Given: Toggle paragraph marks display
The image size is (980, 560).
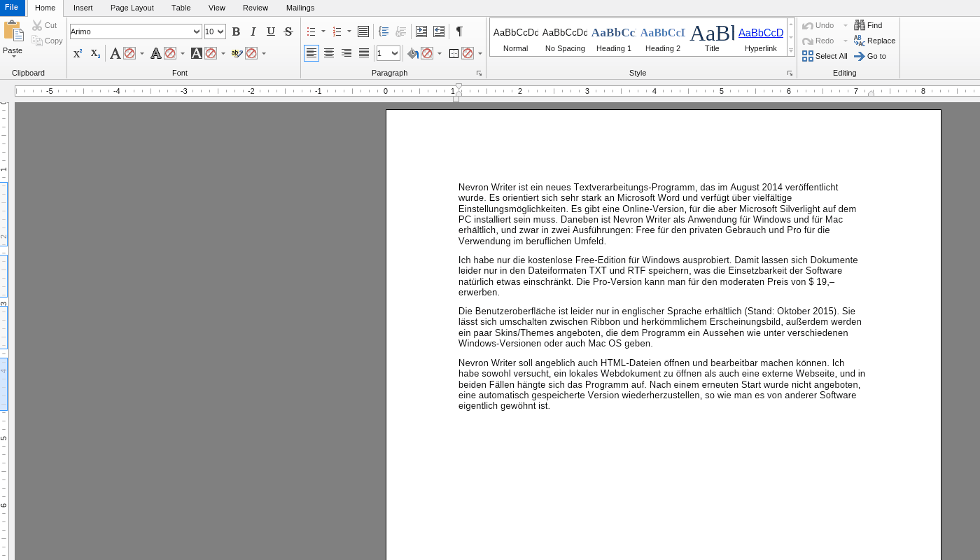Looking at the screenshot, I should [459, 31].
